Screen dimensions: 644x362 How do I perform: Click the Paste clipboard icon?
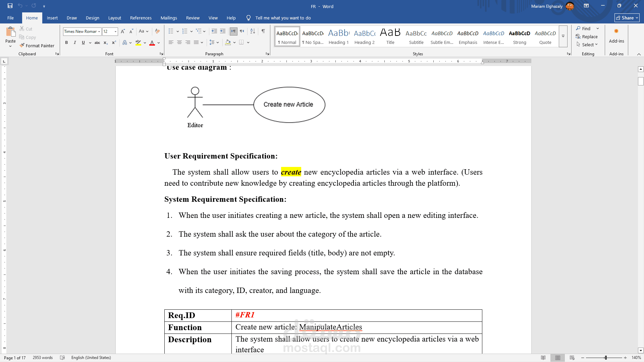[x=10, y=32]
